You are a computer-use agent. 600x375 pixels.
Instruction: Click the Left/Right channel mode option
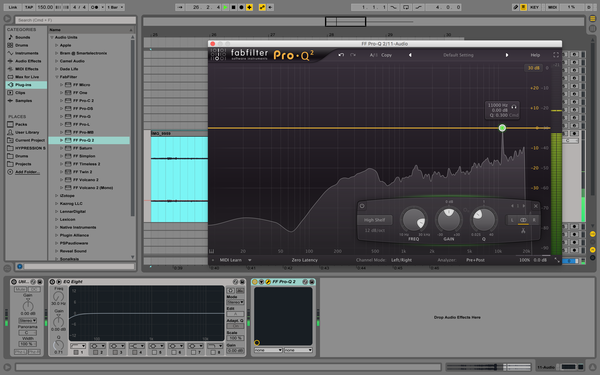point(401,260)
